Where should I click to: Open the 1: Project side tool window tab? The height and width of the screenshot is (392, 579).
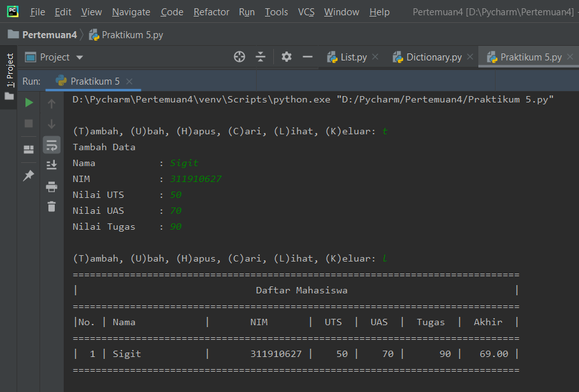click(10, 71)
